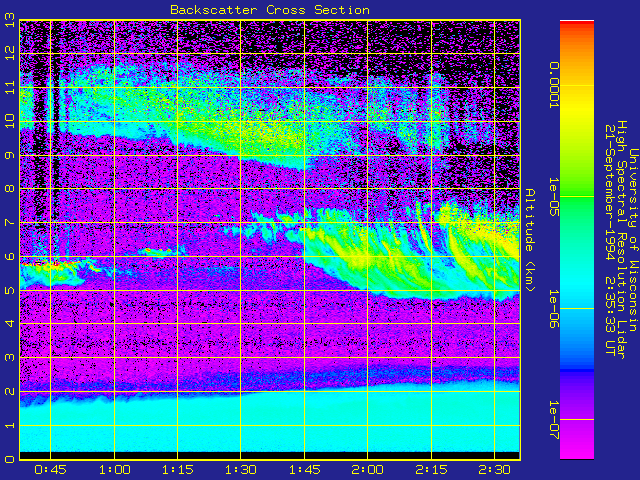Click altitude axis label 10

point(9,121)
